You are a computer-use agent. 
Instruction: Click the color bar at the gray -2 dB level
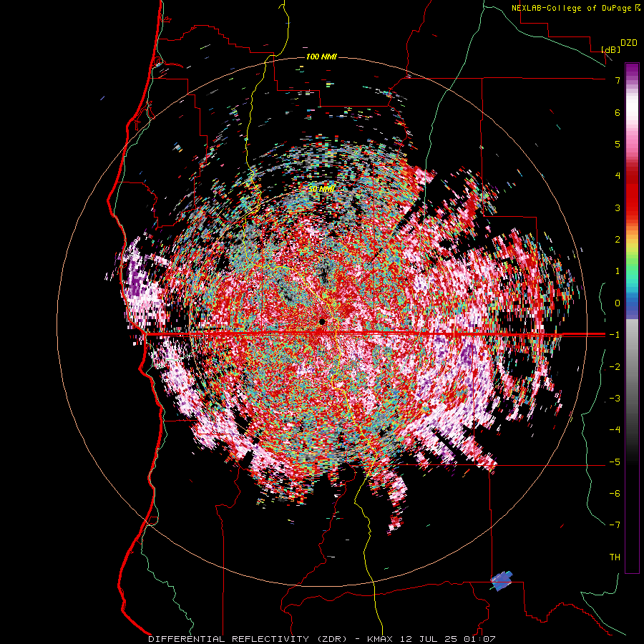click(x=632, y=366)
